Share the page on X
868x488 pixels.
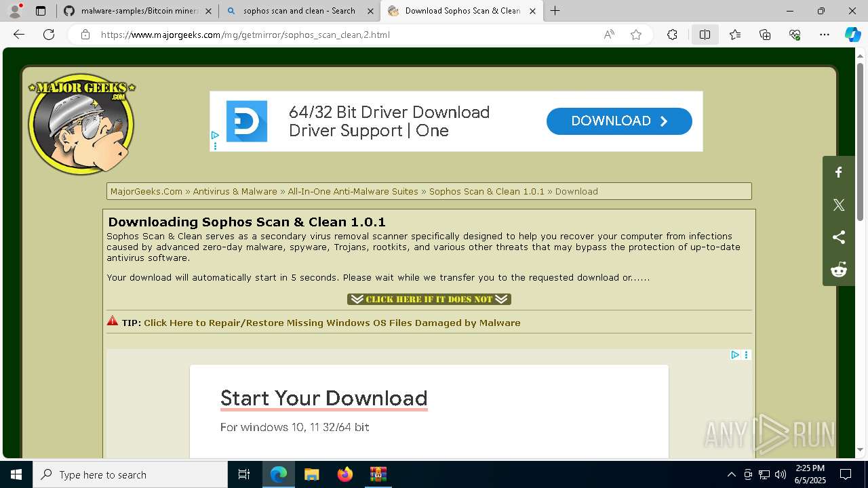tap(839, 205)
